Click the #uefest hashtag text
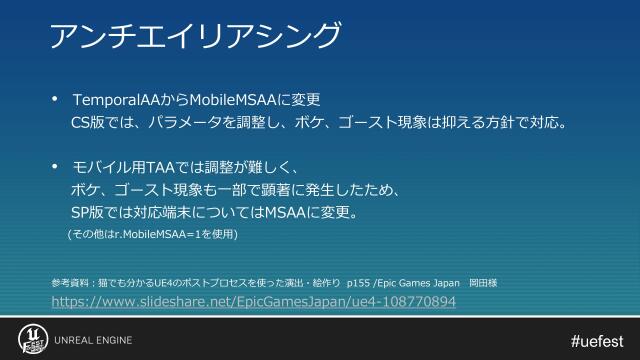This screenshot has height=360, width=640. (597, 341)
